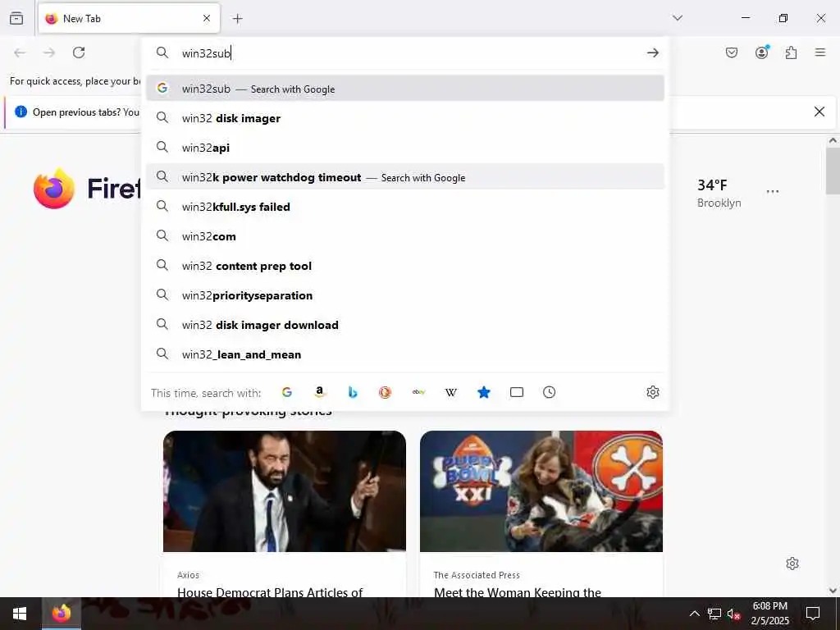The width and height of the screenshot is (840, 630).
Task: Choose 'win32k power watchdog timeout' suggestion
Action: point(405,177)
